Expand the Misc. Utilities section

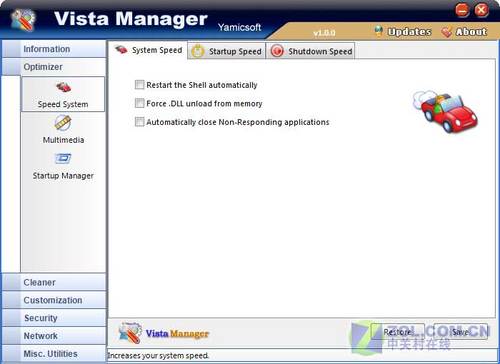click(54, 354)
